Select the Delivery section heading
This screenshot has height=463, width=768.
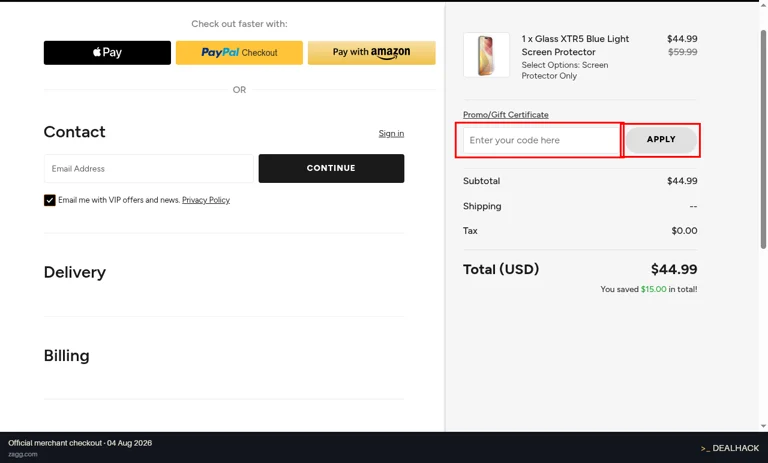coord(74,272)
